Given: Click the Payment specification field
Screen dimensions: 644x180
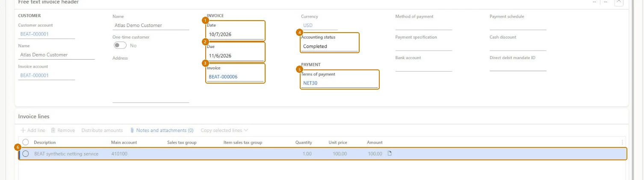Looking at the screenshot, I should [x=424, y=46].
